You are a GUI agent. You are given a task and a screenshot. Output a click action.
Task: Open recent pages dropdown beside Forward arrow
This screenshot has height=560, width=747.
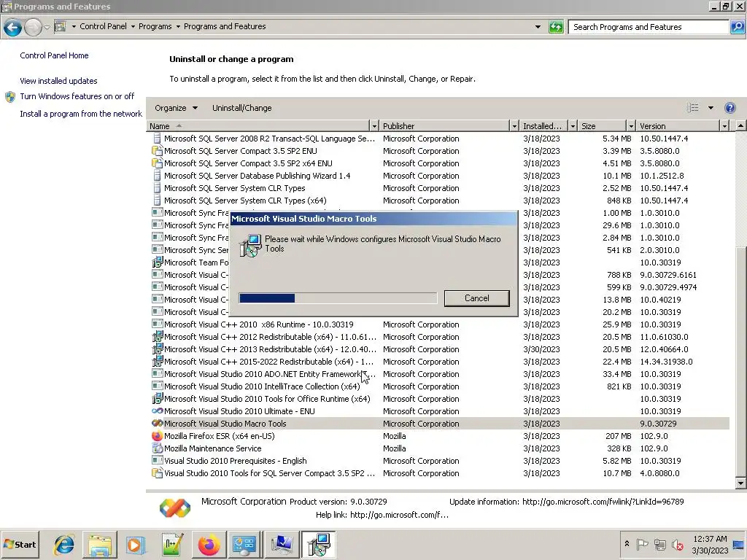click(x=47, y=27)
